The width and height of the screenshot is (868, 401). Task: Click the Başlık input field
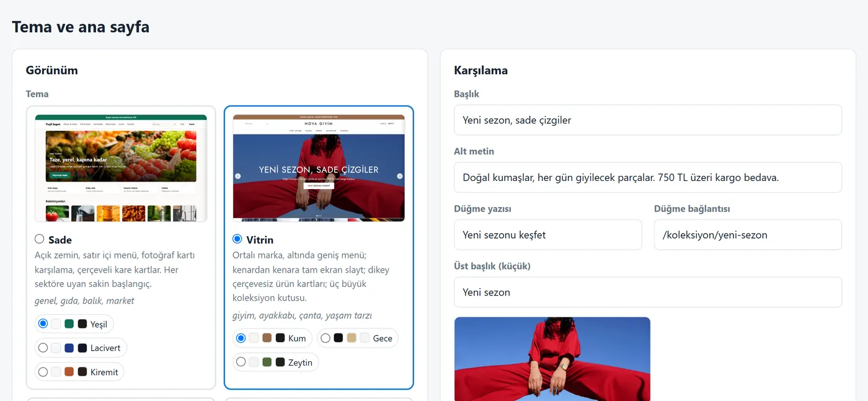[648, 120]
